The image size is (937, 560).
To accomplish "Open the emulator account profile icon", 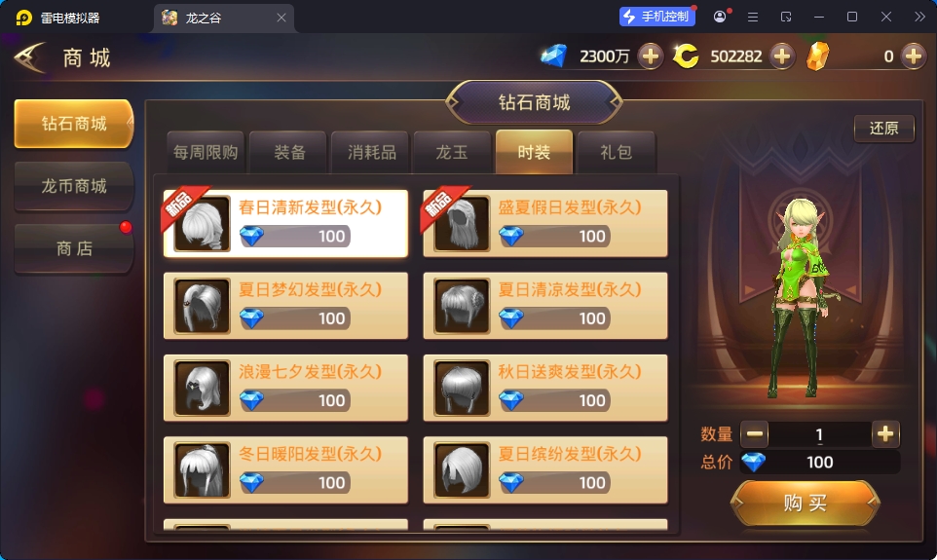I will point(720,17).
